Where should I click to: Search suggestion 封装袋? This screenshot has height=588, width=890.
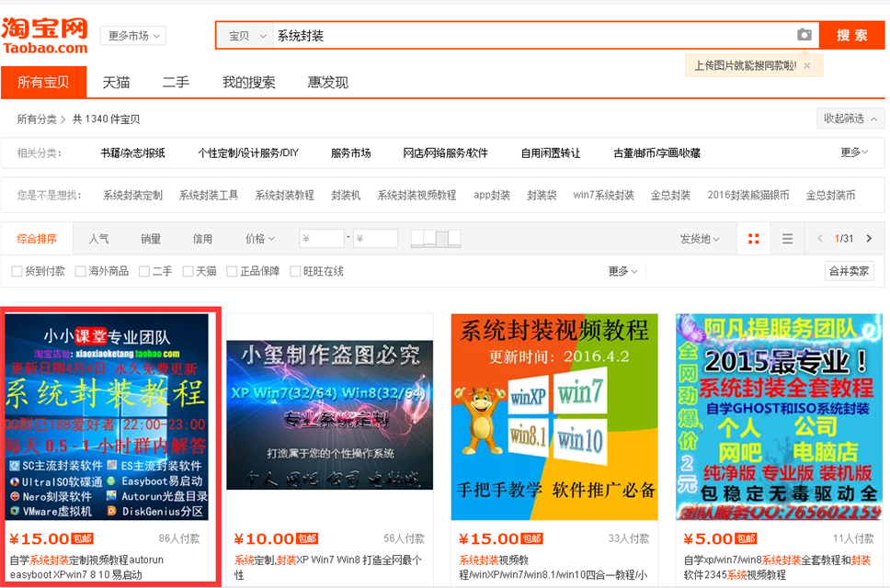point(542,196)
